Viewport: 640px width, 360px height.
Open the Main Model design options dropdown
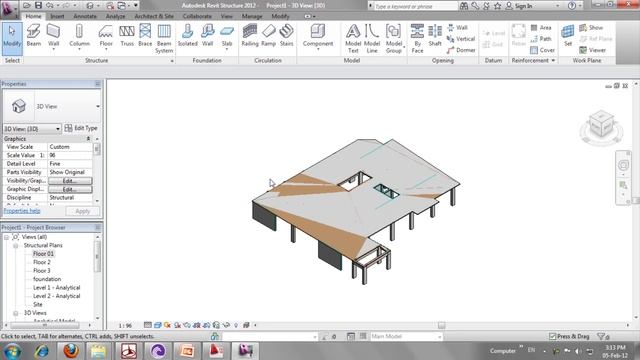click(x=406, y=336)
